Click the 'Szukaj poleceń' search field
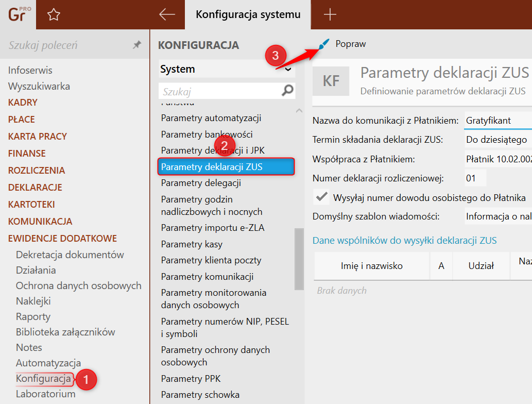 67,45
